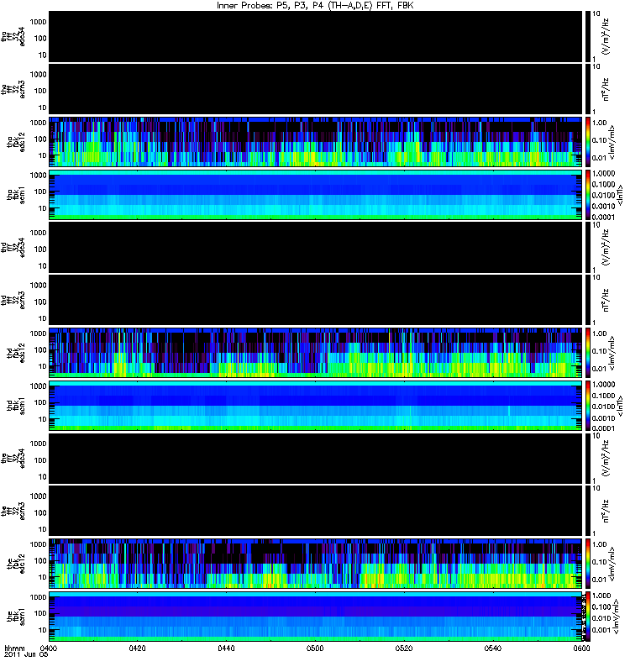This screenshot has height=672, width=630.
Task: Click the 0420 time axis label
Action: point(137,648)
